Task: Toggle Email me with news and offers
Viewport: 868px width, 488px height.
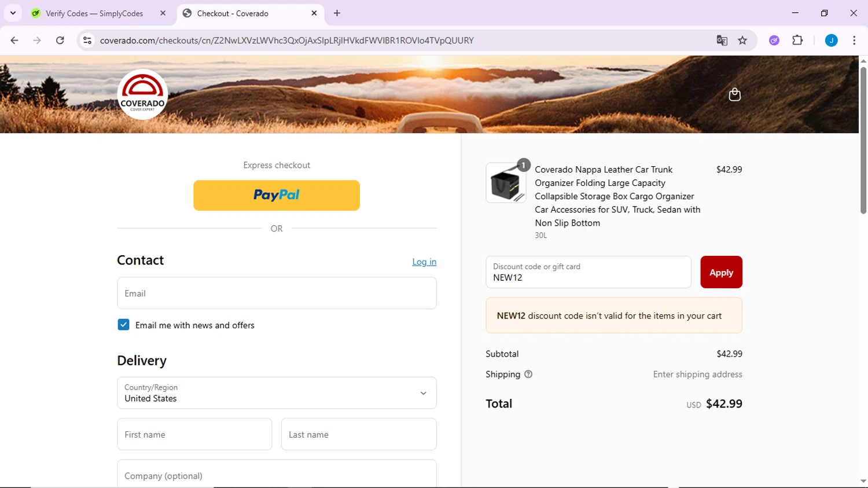Action: point(123,325)
